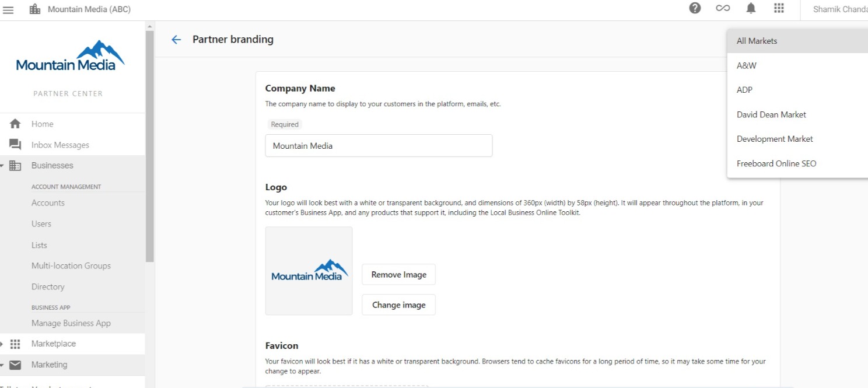
Task: Click the Favicon section heading
Action: pyautogui.click(x=282, y=346)
